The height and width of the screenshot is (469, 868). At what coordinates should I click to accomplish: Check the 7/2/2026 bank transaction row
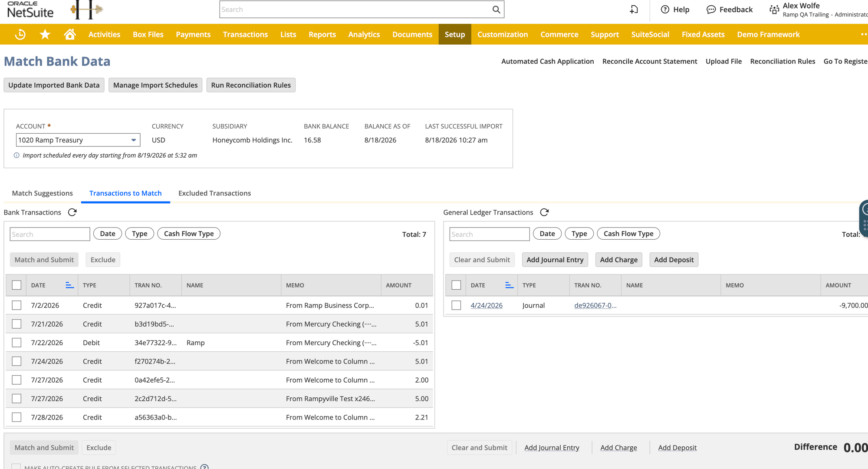point(16,305)
